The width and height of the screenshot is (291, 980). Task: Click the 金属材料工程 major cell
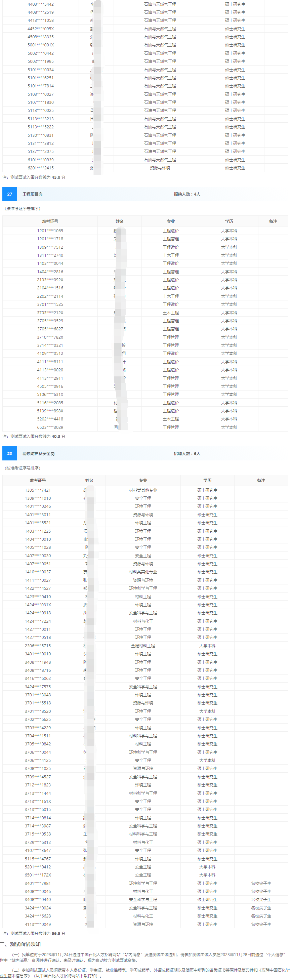point(143,646)
